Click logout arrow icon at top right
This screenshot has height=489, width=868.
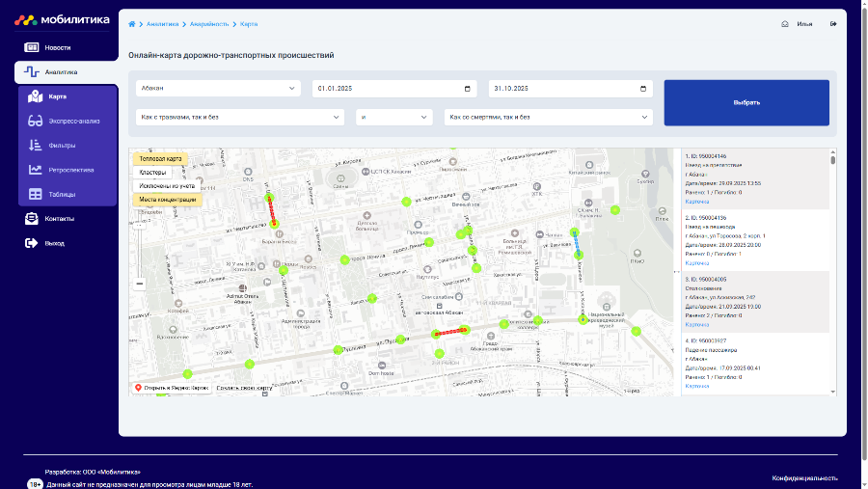(x=832, y=24)
